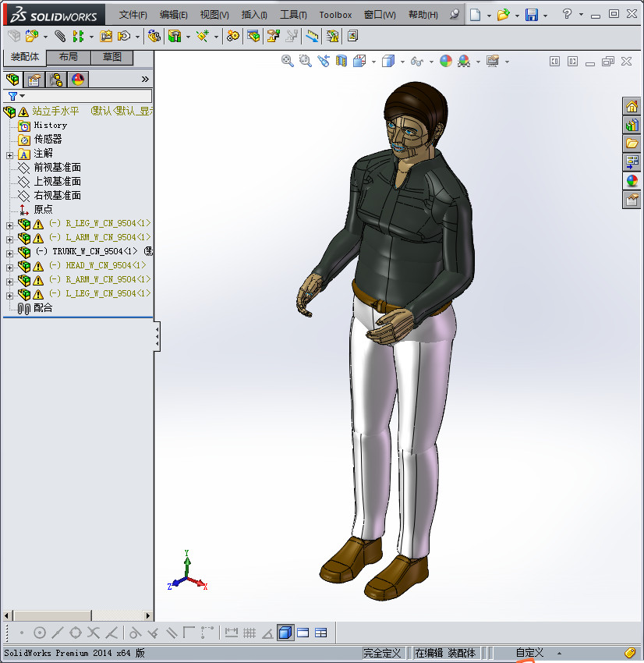
Task: Click the Save disk icon
Action: click(532, 15)
